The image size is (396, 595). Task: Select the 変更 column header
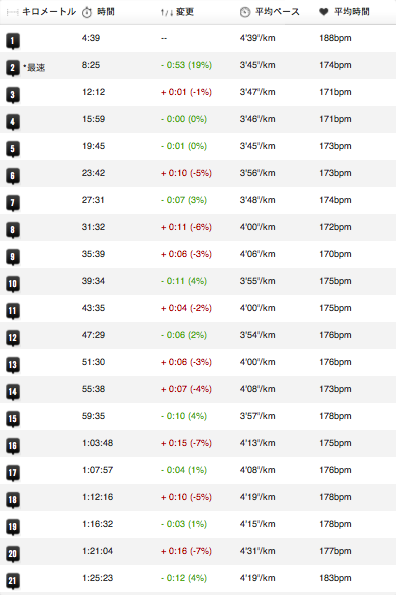tap(185, 12)
